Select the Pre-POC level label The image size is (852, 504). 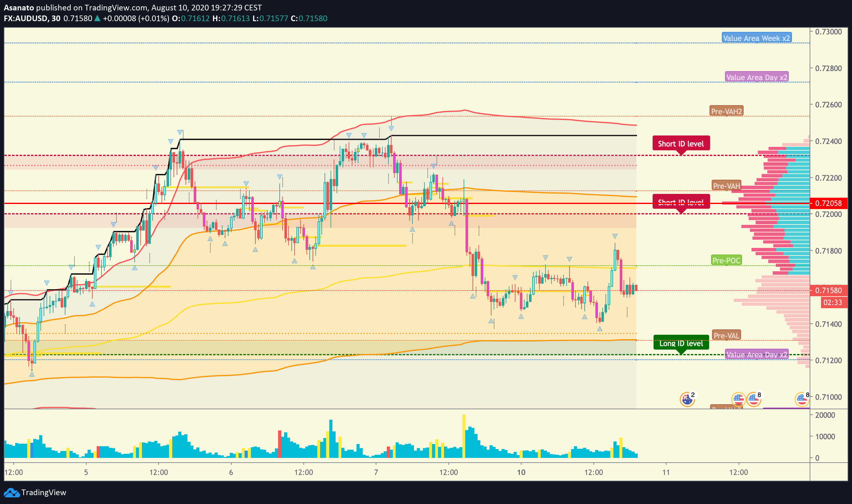727,261
